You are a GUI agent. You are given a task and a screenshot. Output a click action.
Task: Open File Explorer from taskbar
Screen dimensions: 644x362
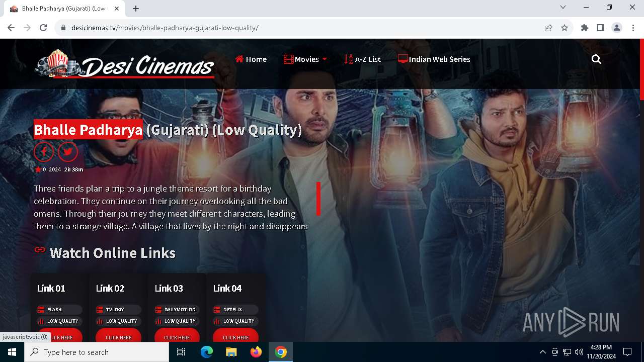[x=231, y=352]
